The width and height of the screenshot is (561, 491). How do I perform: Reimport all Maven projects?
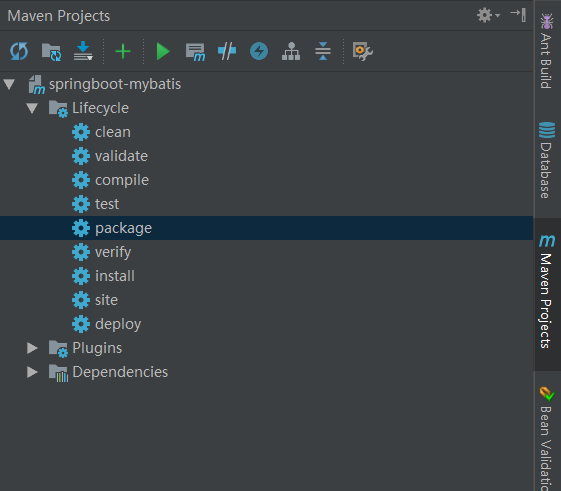click(19, 51)
